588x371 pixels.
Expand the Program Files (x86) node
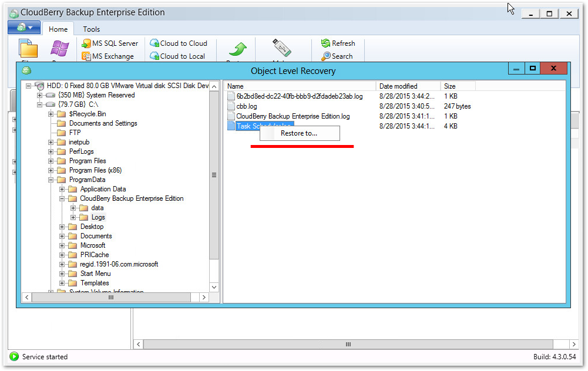[51, 170]
